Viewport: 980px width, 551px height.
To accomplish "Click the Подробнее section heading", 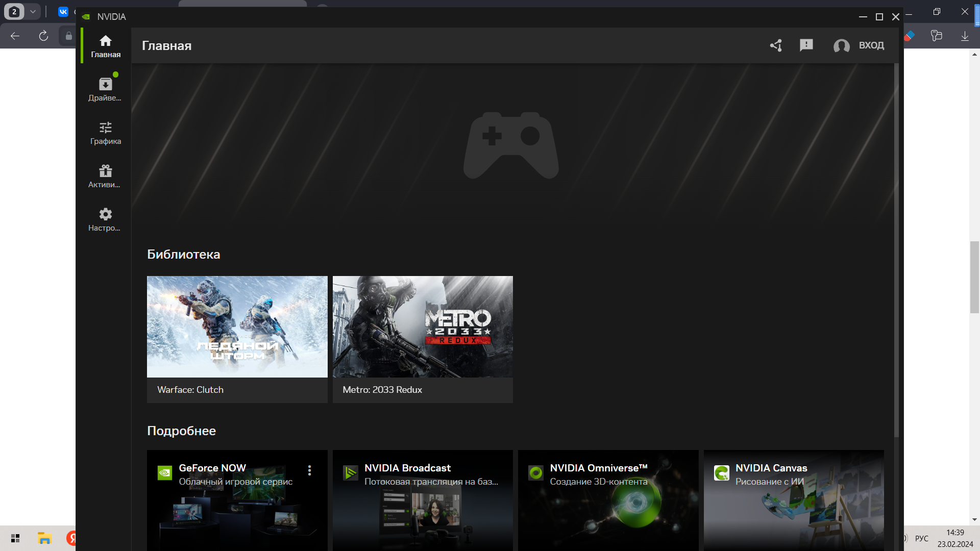I will [181, 431].
